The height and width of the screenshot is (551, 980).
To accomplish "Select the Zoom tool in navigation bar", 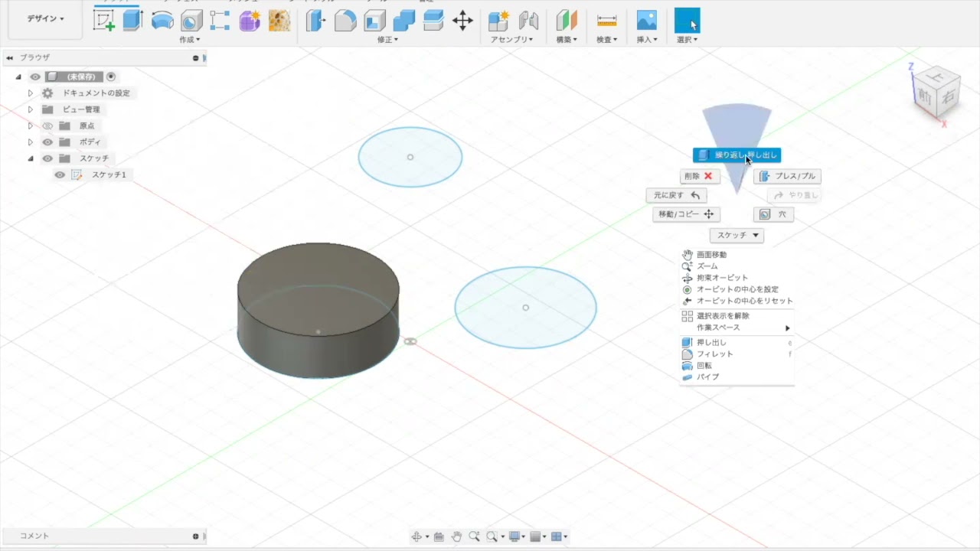I will click(x=474, y=537).
